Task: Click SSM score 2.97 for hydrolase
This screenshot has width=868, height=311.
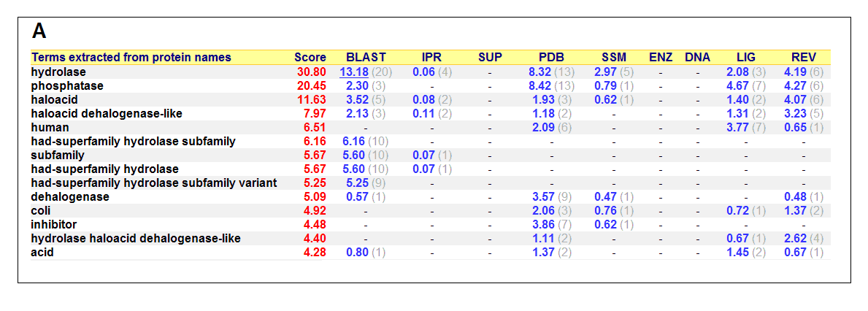Action: [604, 72]
